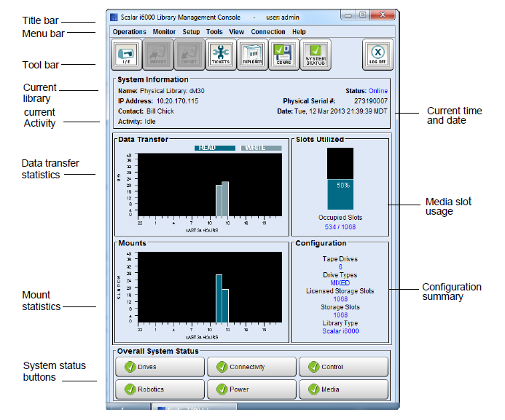Viewport: 505px width, 420px height.
Task: Click the Drives status button
Action: tap(160, 367)
